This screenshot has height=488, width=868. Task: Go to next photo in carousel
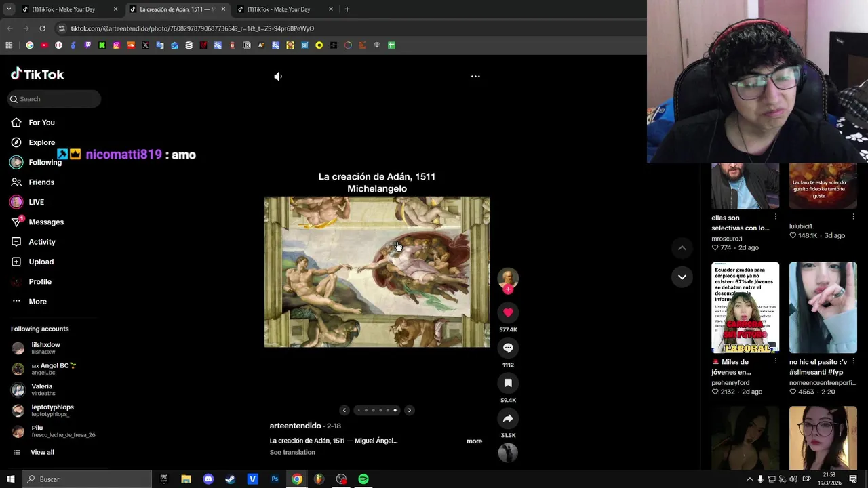(x=409, y=410)
